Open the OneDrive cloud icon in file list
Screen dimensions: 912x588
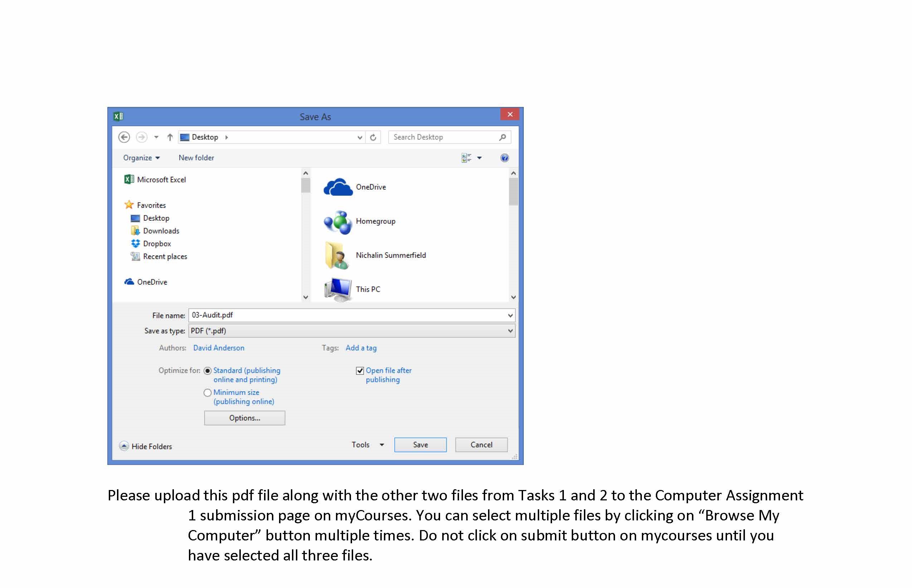tap(338, 187)
